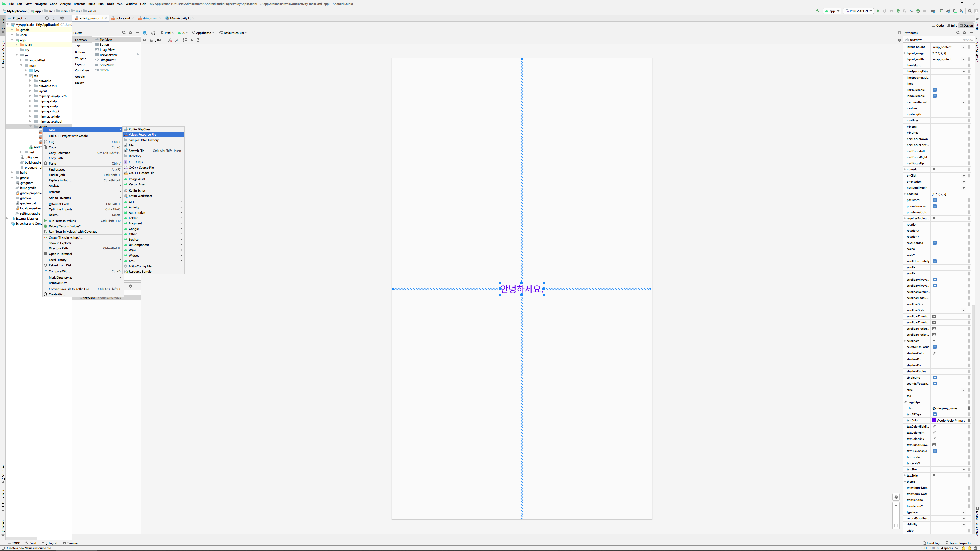Image resolution: width=980 pixels, height=551 pixels.
Task: Open the Design Surface layers icon
Action: (x=145, y=33)
